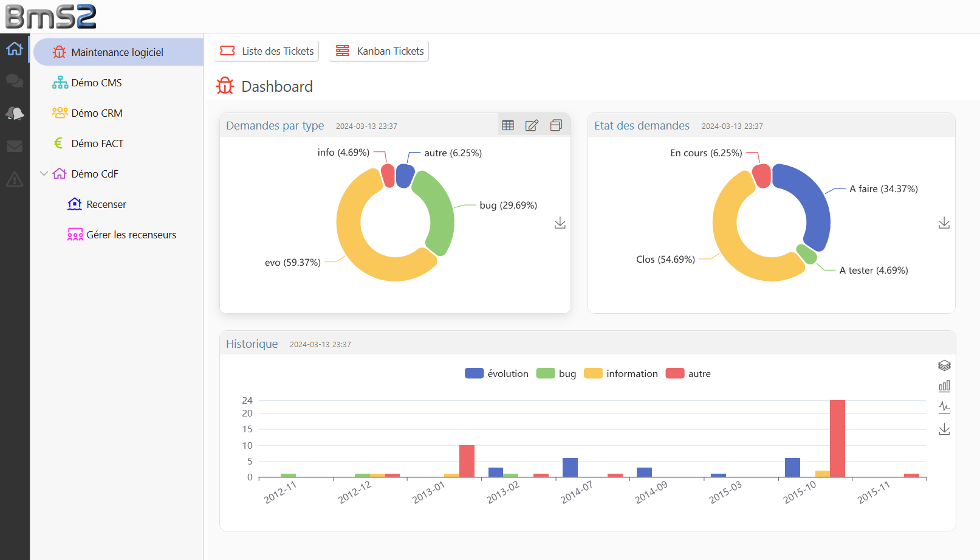Image resolution: width=980 pixels, height=560 pixels.
Task: Switch Historique chart to line view
Action: pos(944,407)
